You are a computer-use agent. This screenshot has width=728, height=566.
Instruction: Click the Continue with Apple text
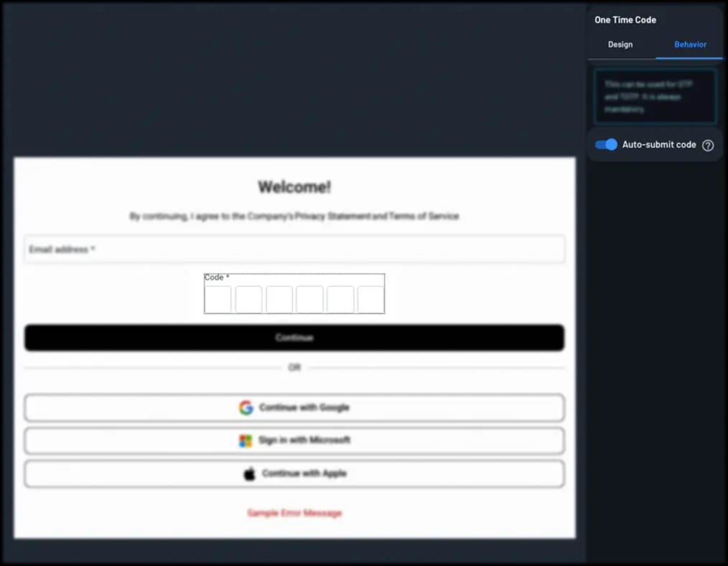(x=304, y=473)
